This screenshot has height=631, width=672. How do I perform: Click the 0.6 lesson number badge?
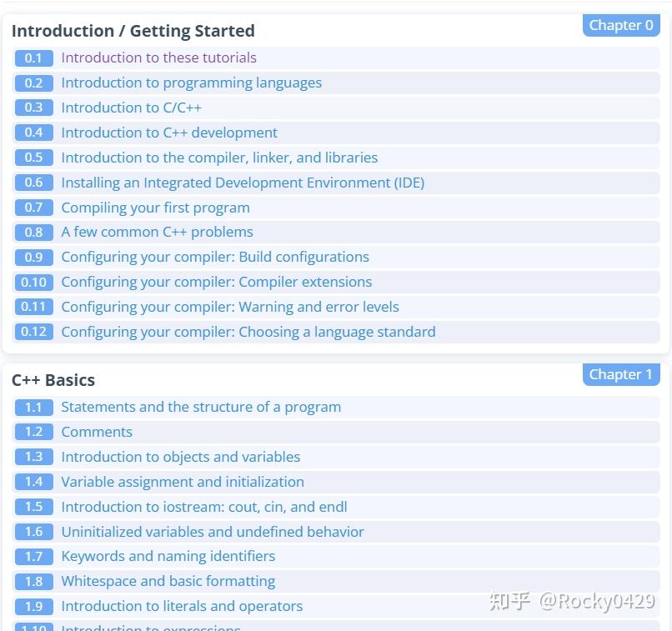(33, 183)
